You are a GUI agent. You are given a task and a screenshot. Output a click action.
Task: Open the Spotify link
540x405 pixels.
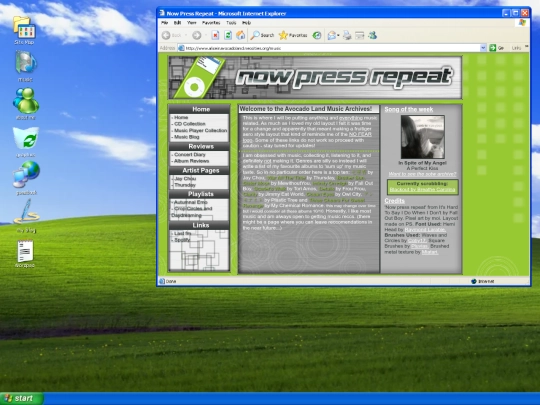coord(182,240)
